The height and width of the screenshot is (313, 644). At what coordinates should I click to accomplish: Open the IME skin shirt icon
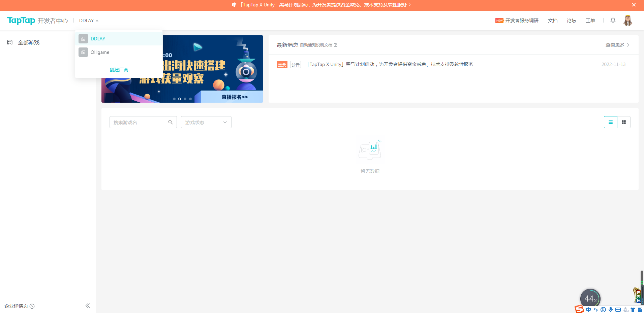[633, 310]
